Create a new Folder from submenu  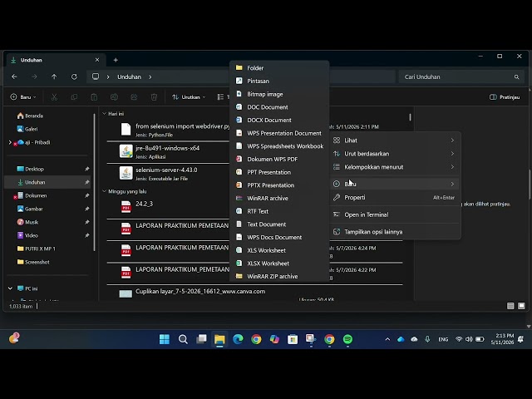(279, 68)
